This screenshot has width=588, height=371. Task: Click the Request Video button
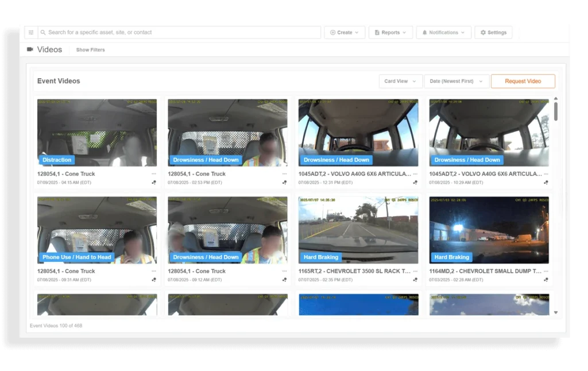[x=523, y=82]
